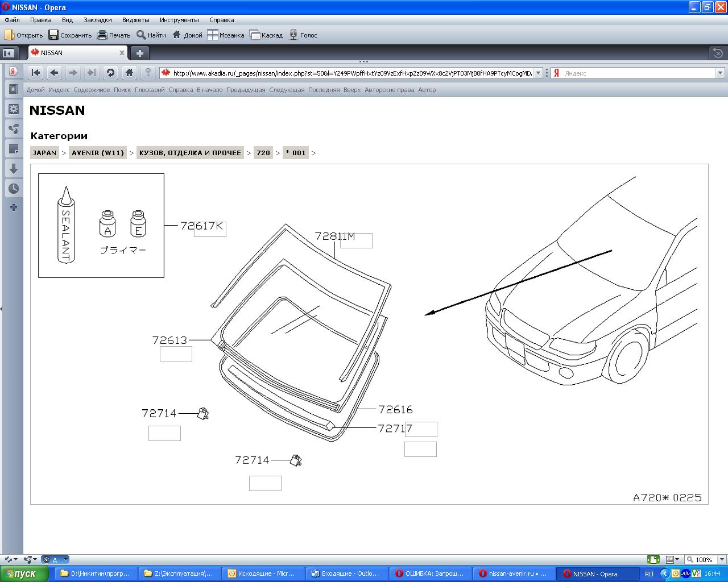Click the Wand password key icon
The width and height of the screenshot is (728, 582).
pyautogui.click(x=148, y=73)
